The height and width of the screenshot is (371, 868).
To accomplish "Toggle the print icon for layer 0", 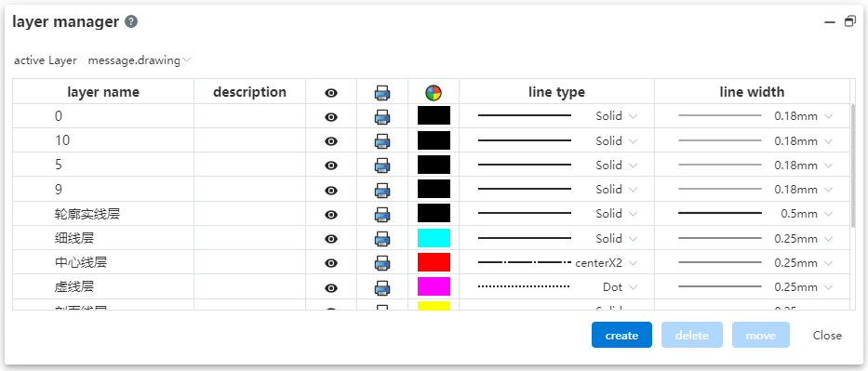I will click(382, 116).
